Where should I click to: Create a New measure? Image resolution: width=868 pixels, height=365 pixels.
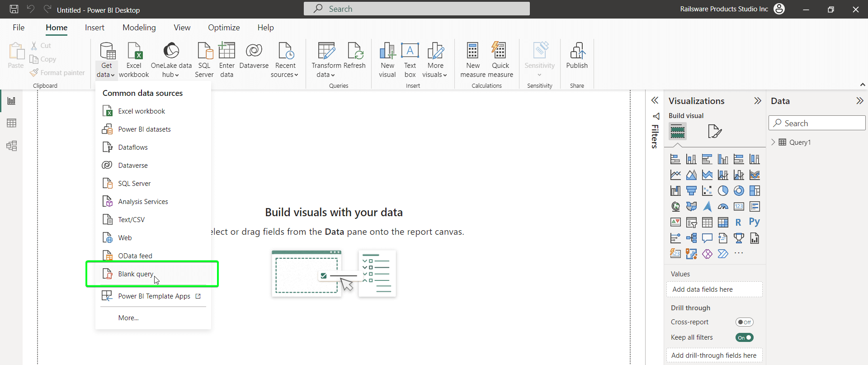click(473, 60)
